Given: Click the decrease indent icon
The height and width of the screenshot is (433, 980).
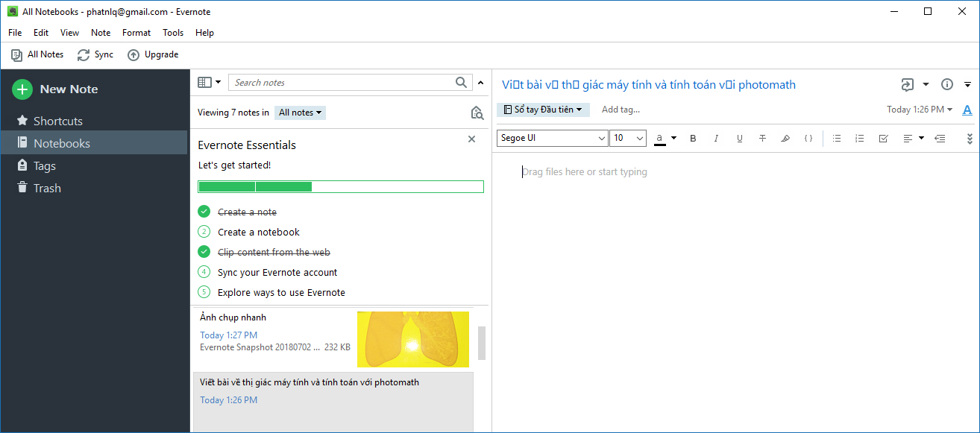Looking at the screenshot, I should (940, 139).
